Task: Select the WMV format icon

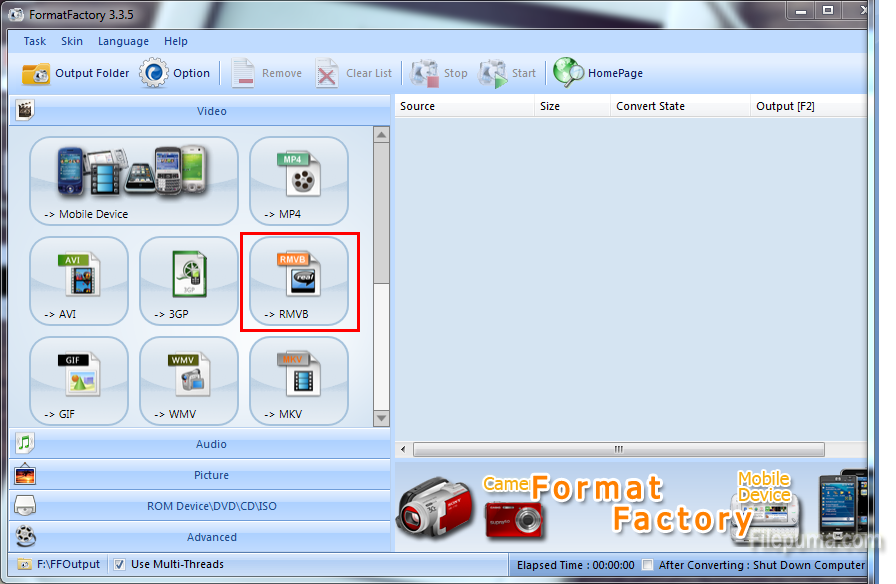Action: click(x=189, y=380)
